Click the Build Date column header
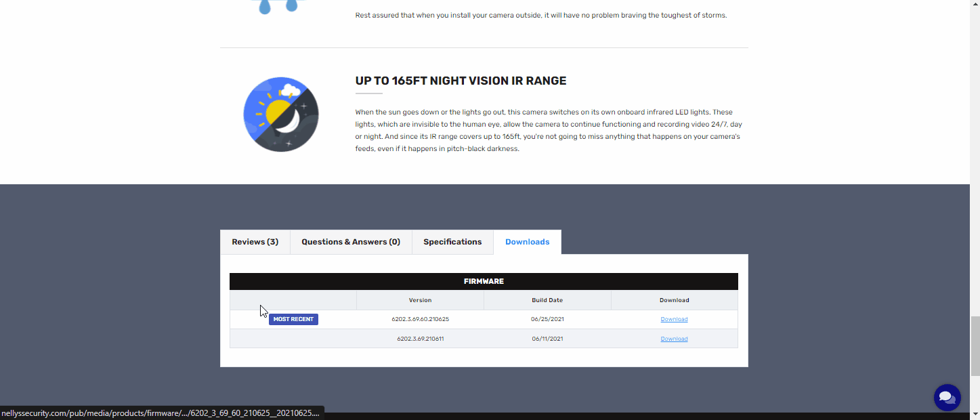980x420 pixels. 547,300
